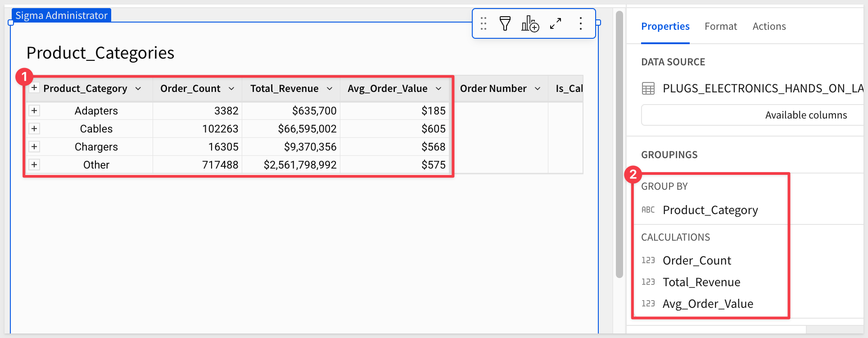The image size is (868, 338).
Task: Open the Product_Category column dropdown
Action: pos(138,89)
